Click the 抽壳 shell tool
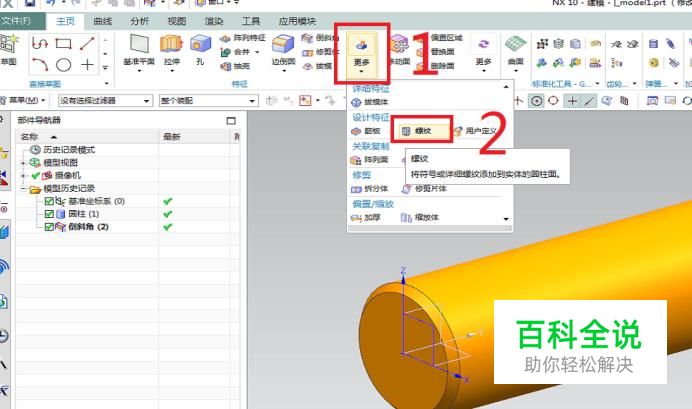 [x=235, y=66]
